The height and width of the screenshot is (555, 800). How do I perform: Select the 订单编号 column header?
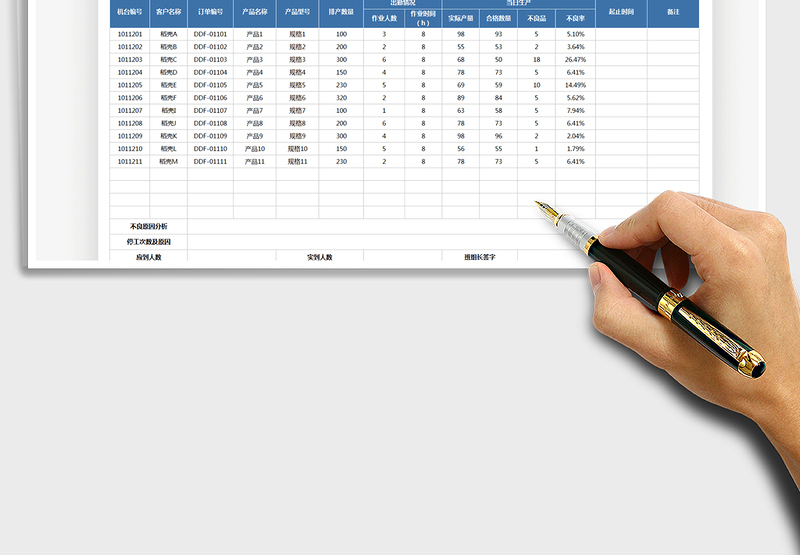(210, 13)
